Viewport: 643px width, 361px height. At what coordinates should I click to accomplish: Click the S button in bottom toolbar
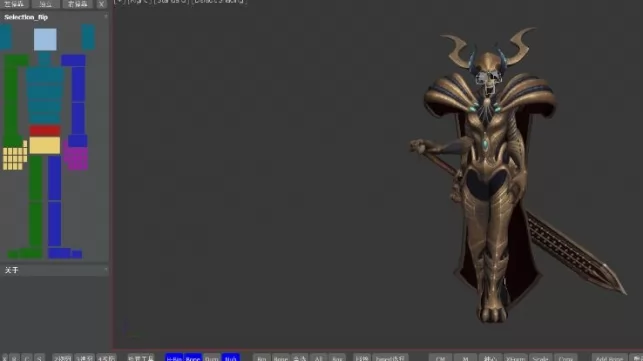pyautogui.click(x=39, y=358)
